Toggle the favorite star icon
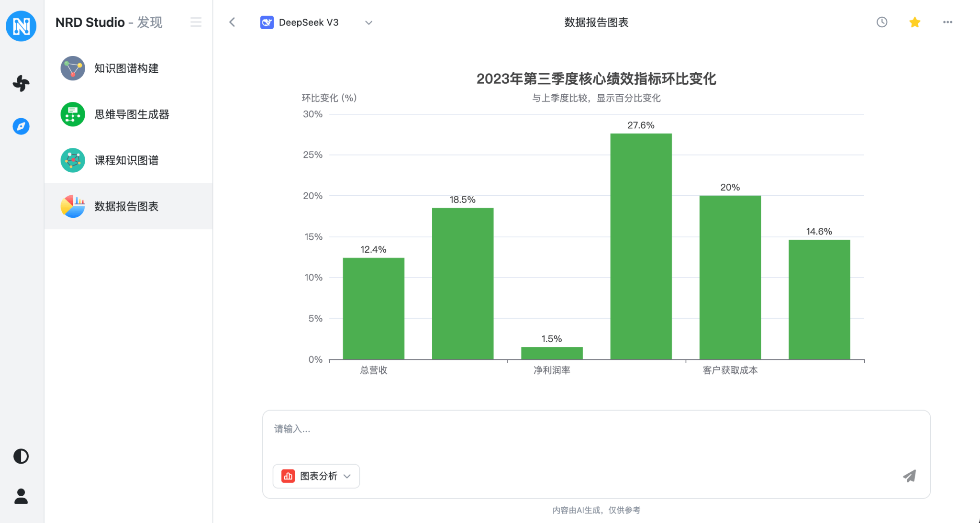Viewport: 980px width, 523px height. (x=914, y=22)
